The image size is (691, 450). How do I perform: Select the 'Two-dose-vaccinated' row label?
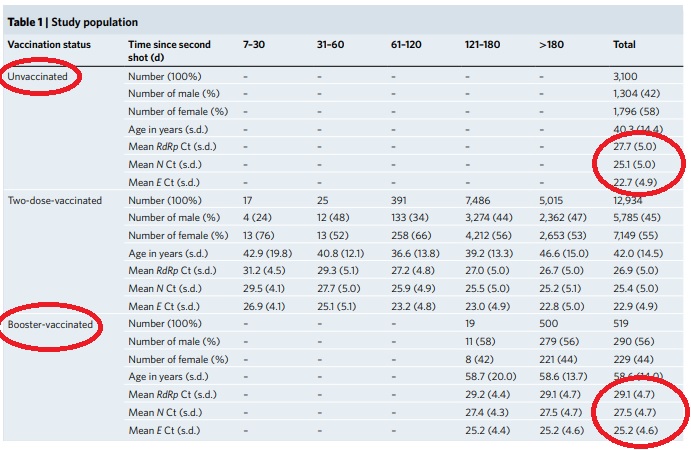click(x=55, y=200)
